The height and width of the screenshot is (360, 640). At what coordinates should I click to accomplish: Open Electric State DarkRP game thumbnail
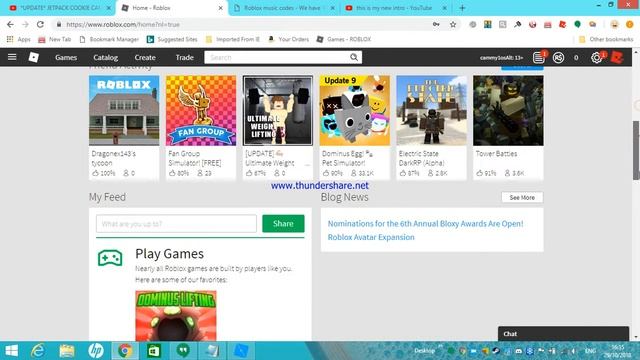(431, 110)
